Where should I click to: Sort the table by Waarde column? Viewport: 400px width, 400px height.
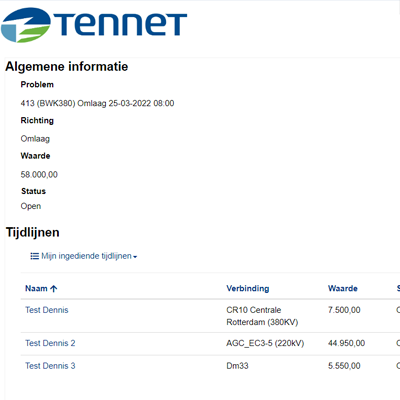343,288
